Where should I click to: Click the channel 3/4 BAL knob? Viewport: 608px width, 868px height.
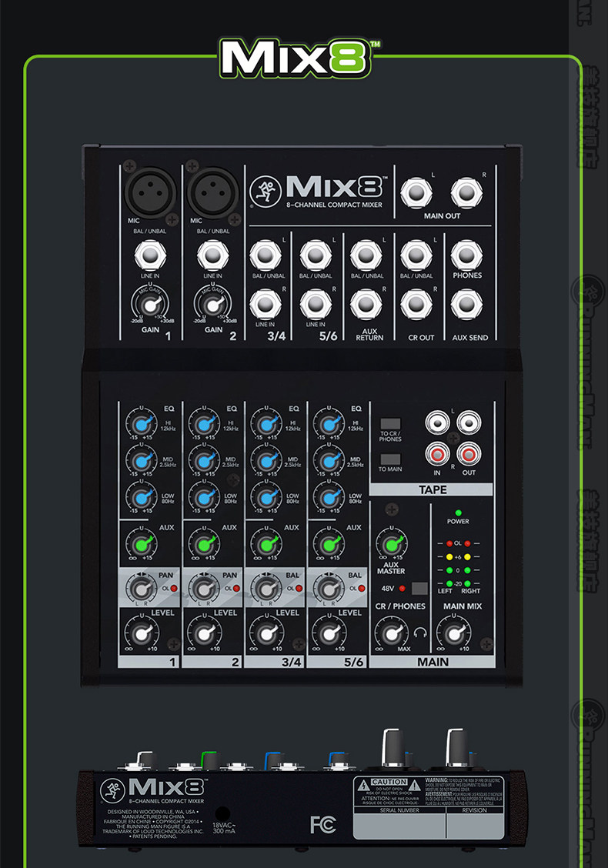267,588
